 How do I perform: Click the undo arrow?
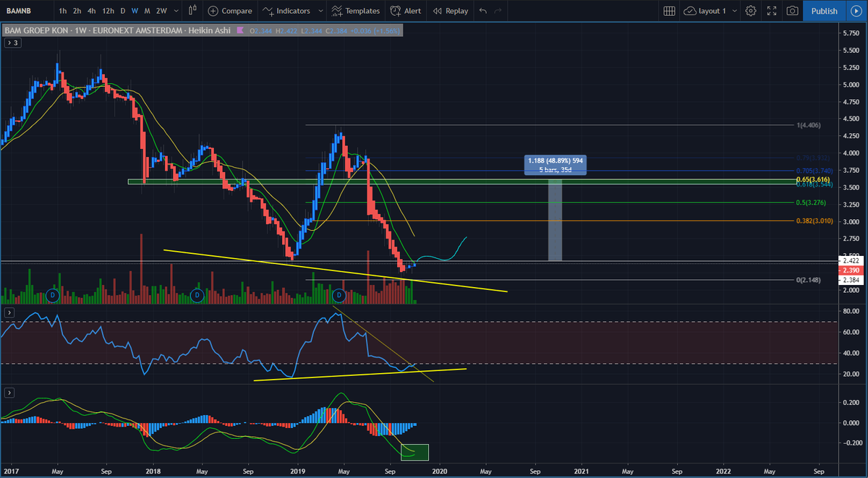coord(483,11)
